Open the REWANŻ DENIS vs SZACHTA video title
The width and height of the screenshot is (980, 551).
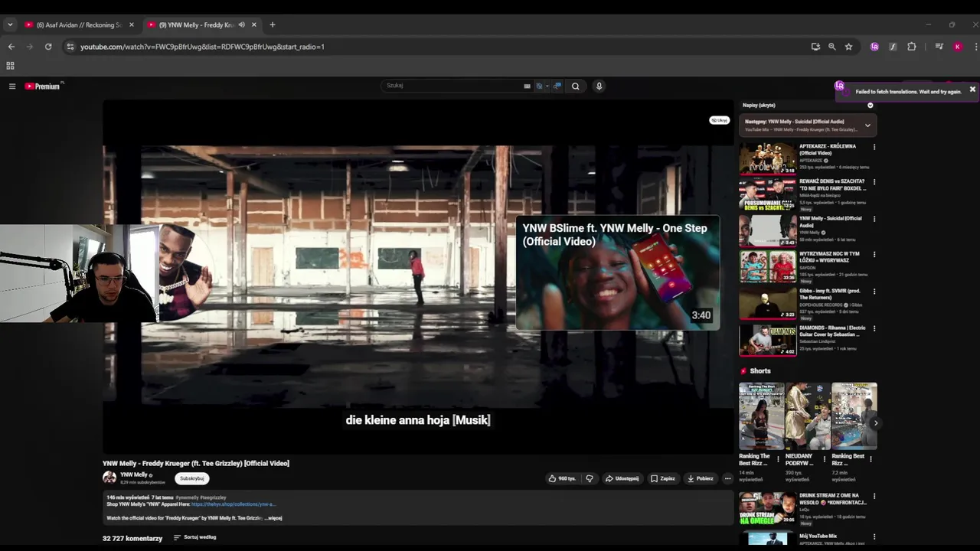point(832,184)
